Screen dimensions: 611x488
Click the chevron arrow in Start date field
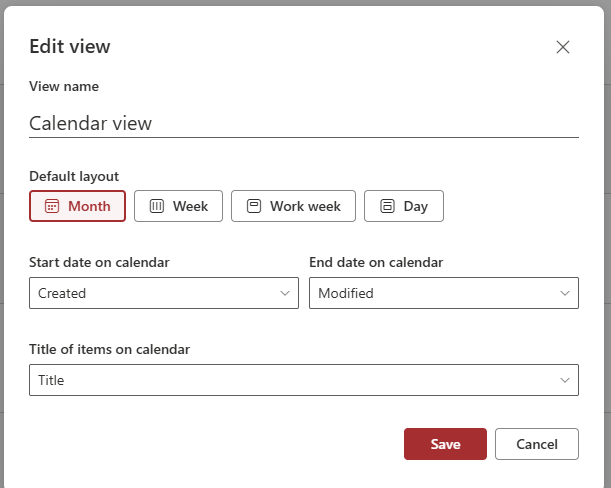point(284,293)
